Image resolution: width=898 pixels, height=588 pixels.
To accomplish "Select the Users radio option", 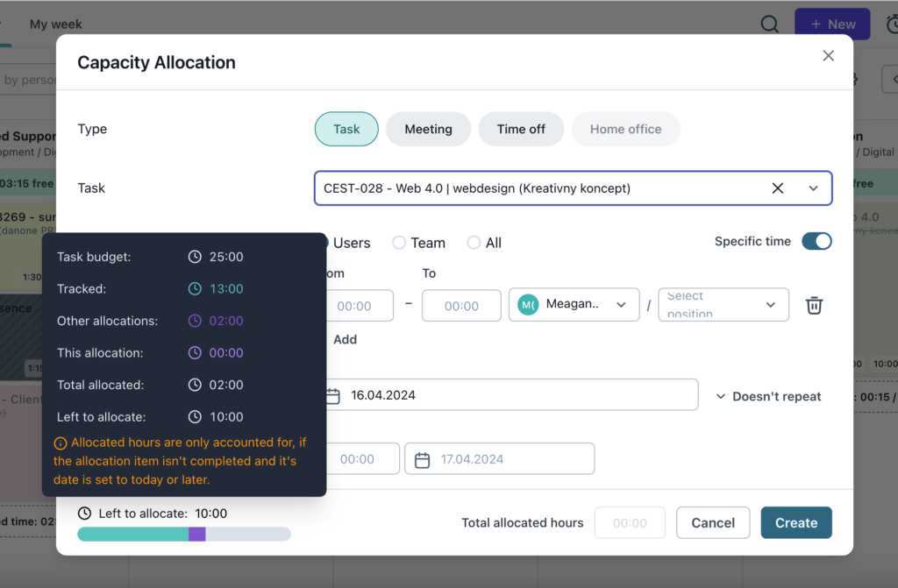I will (349, 243).
